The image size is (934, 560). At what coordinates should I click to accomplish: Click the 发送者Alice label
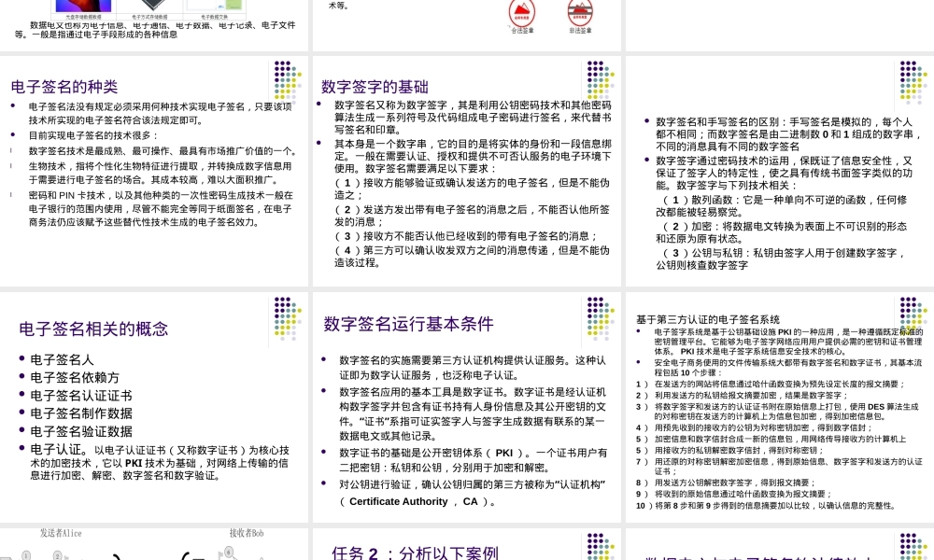click(61, 533)
